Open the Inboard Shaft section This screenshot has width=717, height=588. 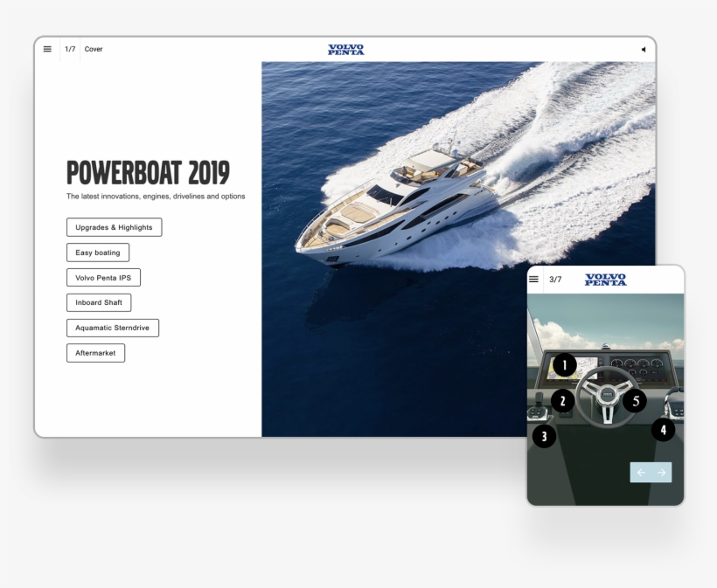(x=98, y=302)
